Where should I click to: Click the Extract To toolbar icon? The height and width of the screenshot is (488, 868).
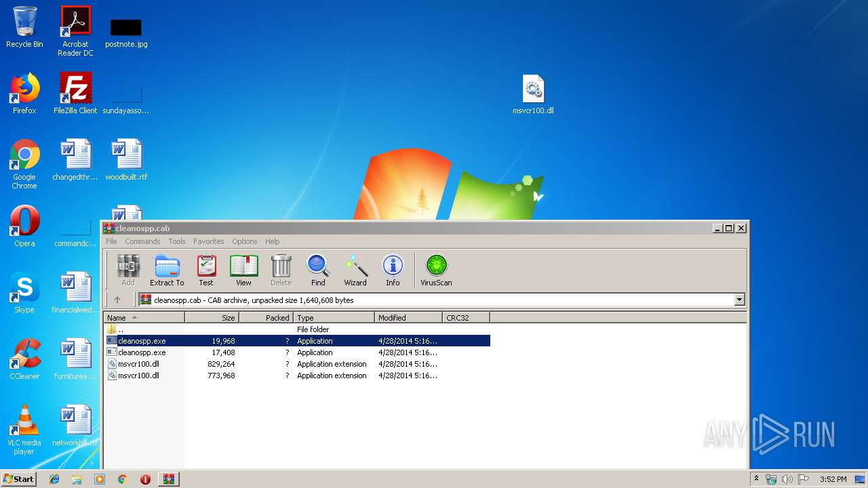click(x=167, y=270)
